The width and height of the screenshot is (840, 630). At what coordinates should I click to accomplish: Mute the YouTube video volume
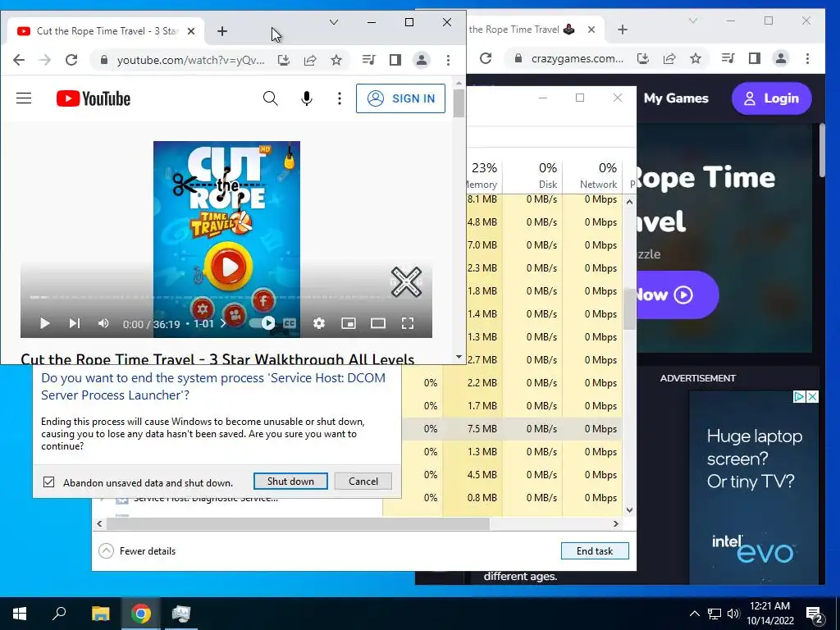tap(103, 323)
